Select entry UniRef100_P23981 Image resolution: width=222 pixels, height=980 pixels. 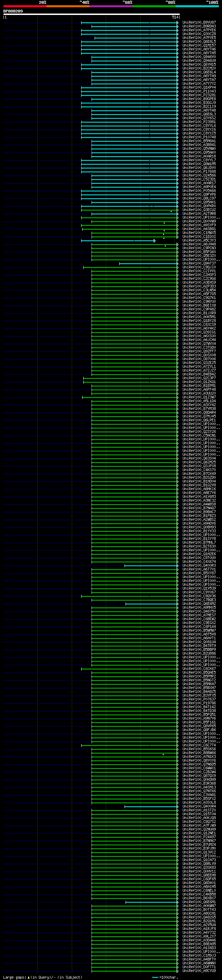pos(199,122)
